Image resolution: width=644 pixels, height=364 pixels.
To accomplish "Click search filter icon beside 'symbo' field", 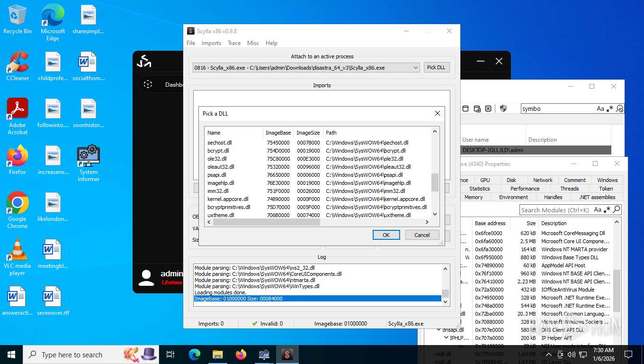I will pyautogui.click(x=619, y=109).
